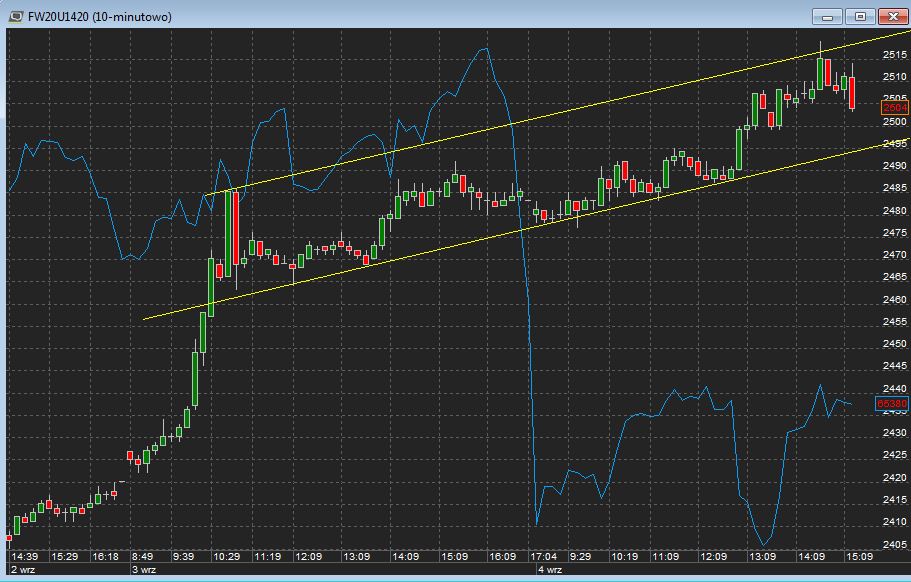Click the 2 wrz date label
This screenshot has width=911, height=582.
23,570
